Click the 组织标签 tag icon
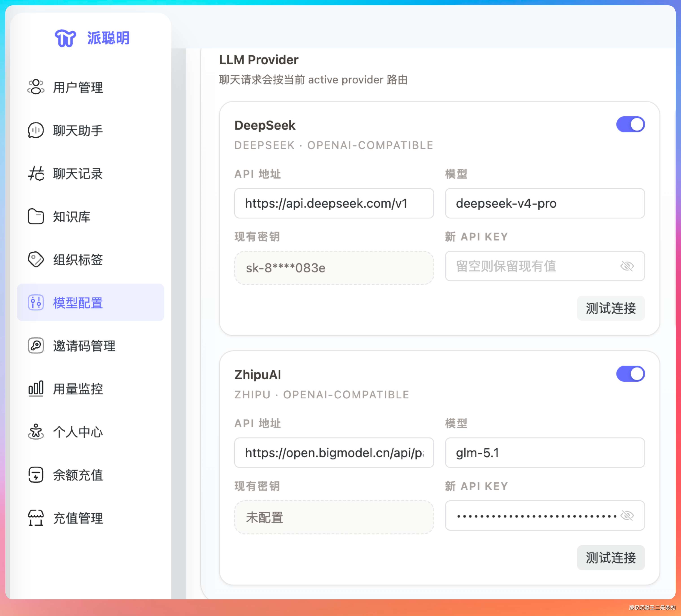The height and width of the screenshot is (616, 681). pos(36,260)
